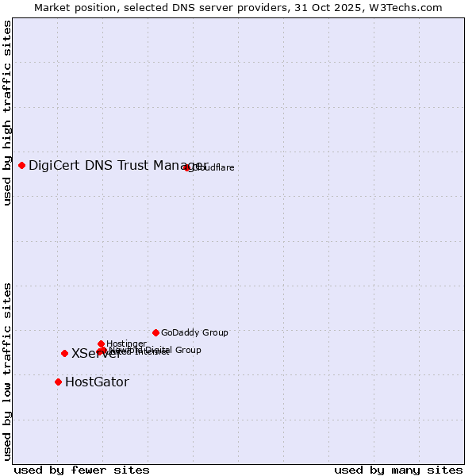Select the GoDaddy Group label text
Screen dimensions: 476x476
[x=194, y=333]
